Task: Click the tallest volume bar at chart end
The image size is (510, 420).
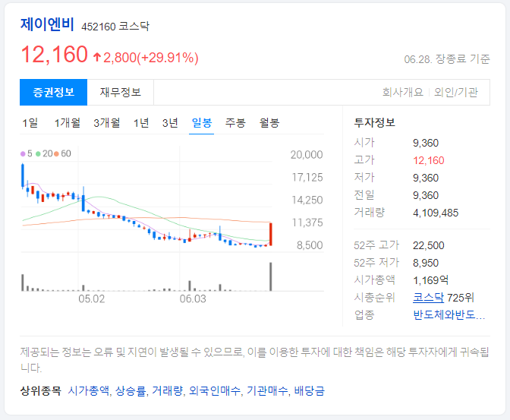Action: click(x=271, y=276)
